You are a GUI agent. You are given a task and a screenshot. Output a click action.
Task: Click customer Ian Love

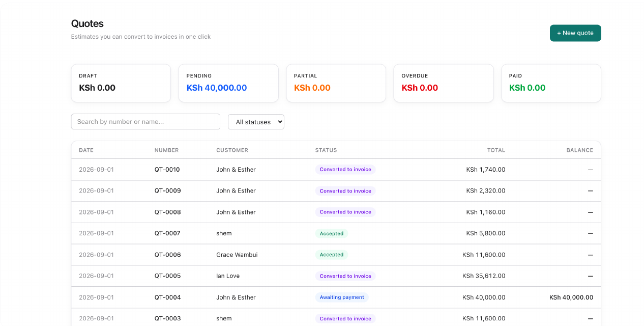[x=228, y=276]
